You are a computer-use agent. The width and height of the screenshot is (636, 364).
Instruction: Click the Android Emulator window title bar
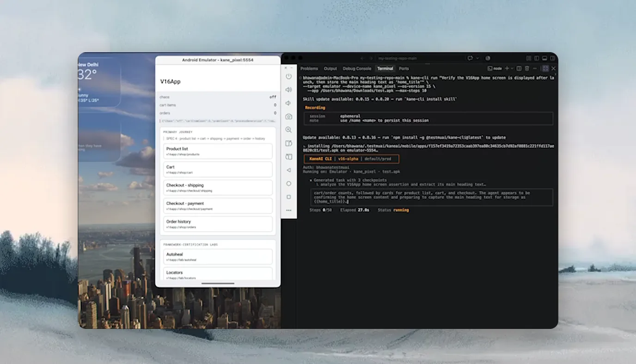pyautogui.click(x=218, y=60)
